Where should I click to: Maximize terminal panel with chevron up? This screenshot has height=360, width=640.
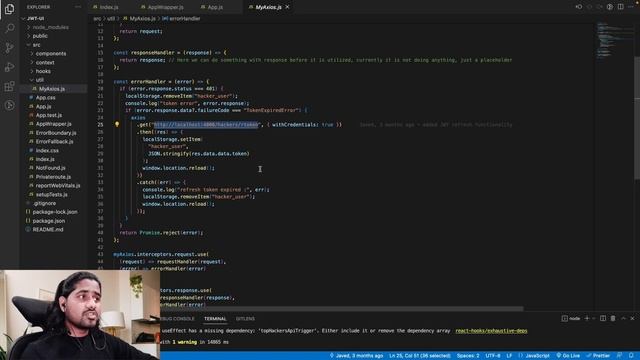pyautogui.click(x=623, y=318)
